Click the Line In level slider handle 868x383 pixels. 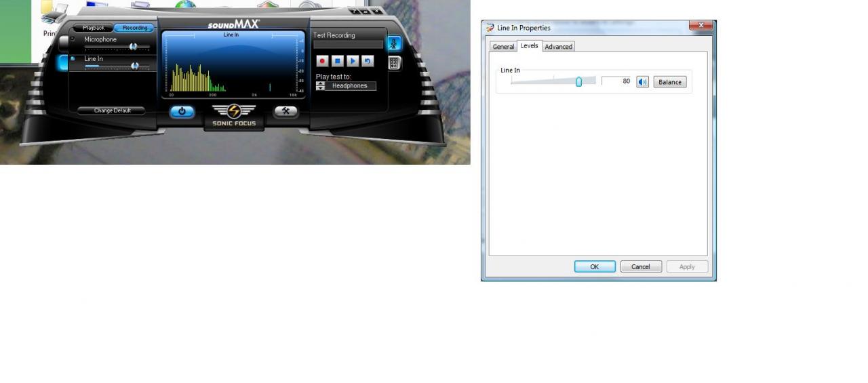click(x=578, y=82)
